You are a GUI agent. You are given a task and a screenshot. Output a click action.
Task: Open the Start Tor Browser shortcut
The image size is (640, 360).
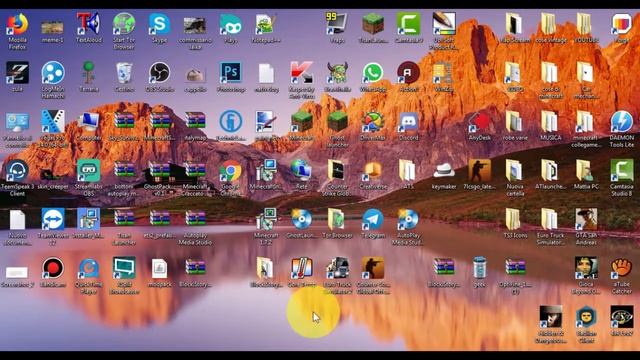pyautogui.click(x=124, y=24)
